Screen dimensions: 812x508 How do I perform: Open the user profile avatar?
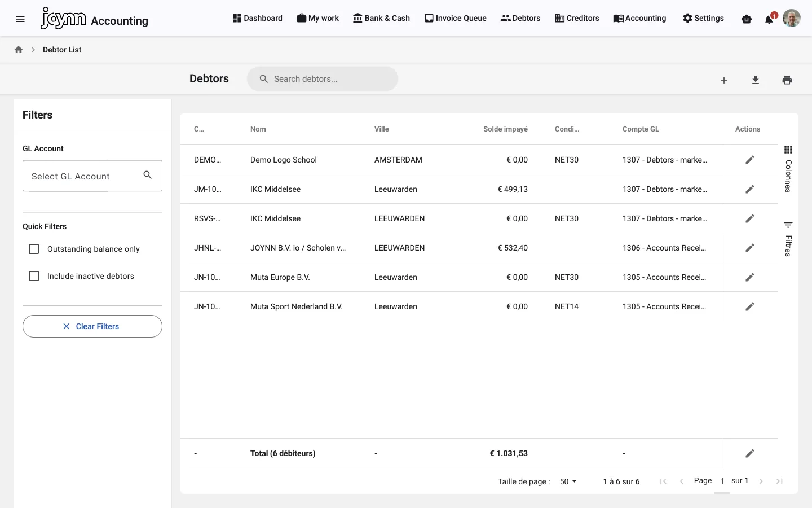coord(792,18)
